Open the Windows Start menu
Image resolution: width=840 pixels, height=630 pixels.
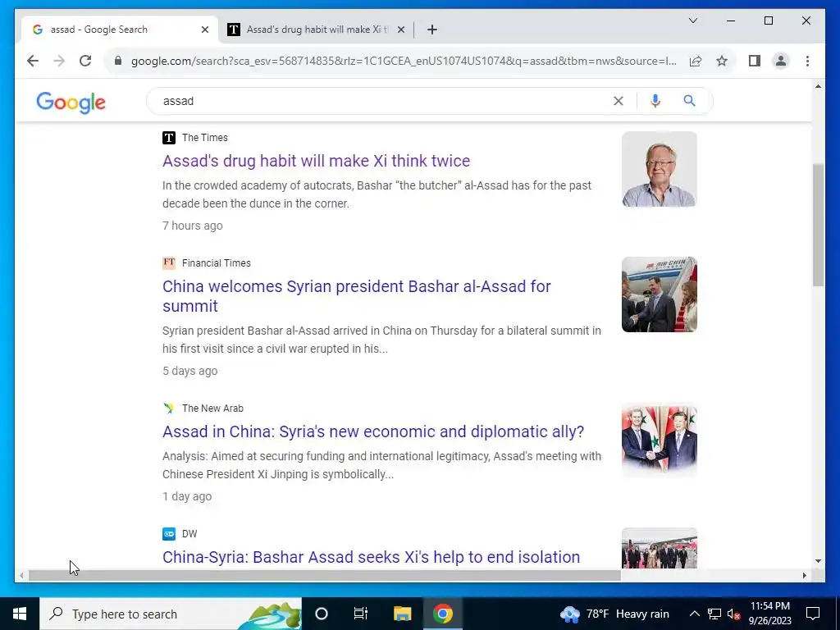pyautogui.click(x=20, y=614)
